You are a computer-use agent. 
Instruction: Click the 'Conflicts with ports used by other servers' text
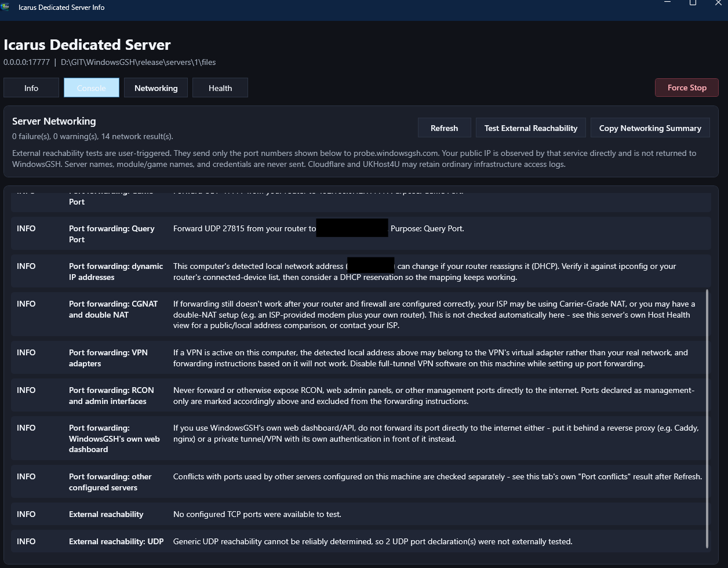[438, 476]
